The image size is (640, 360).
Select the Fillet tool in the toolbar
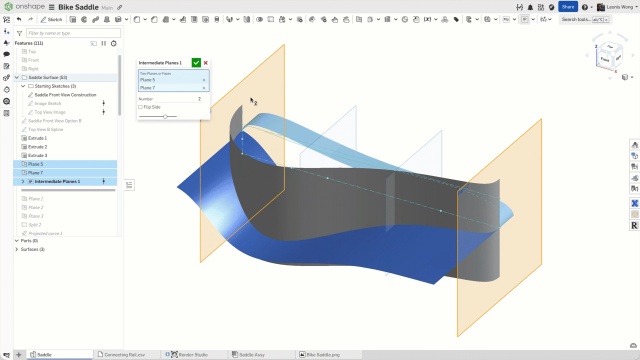(137, 19)
